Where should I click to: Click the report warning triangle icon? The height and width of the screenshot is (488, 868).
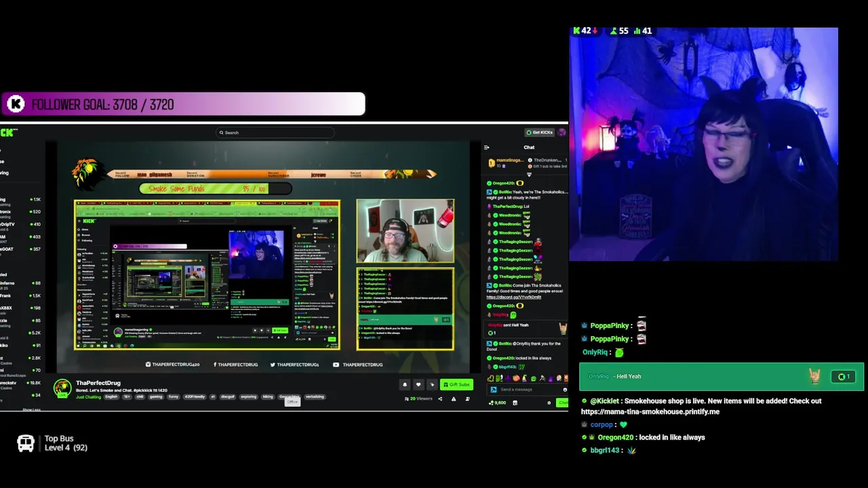pos(454,399)
